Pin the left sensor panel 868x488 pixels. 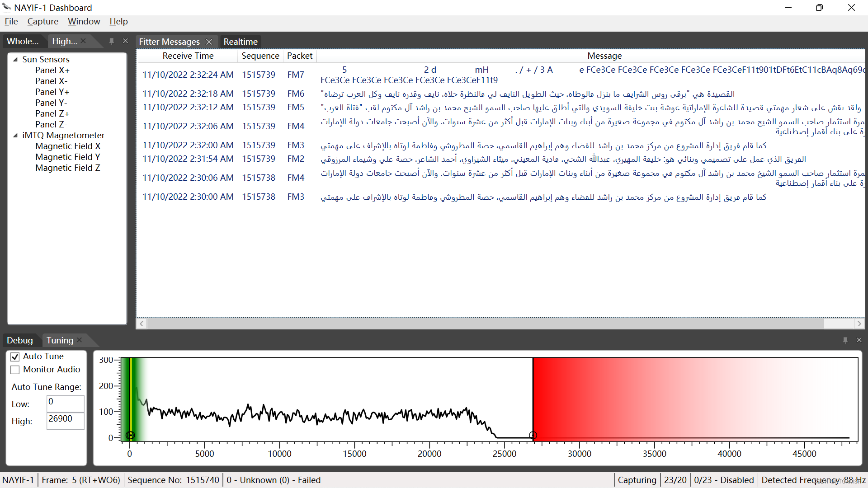point(112,41)
